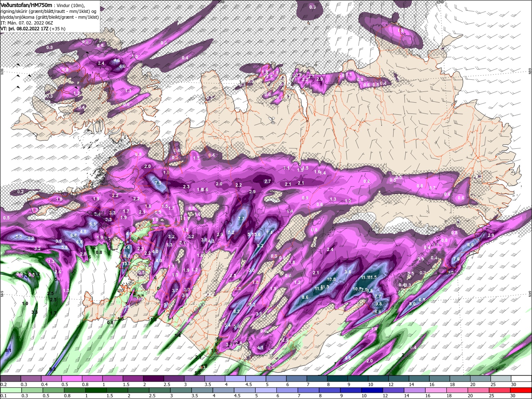The width and height of the screenshot is (532, 399).
Task: Click the bright red swatch ending the rain scale
Action: point(521,390)
